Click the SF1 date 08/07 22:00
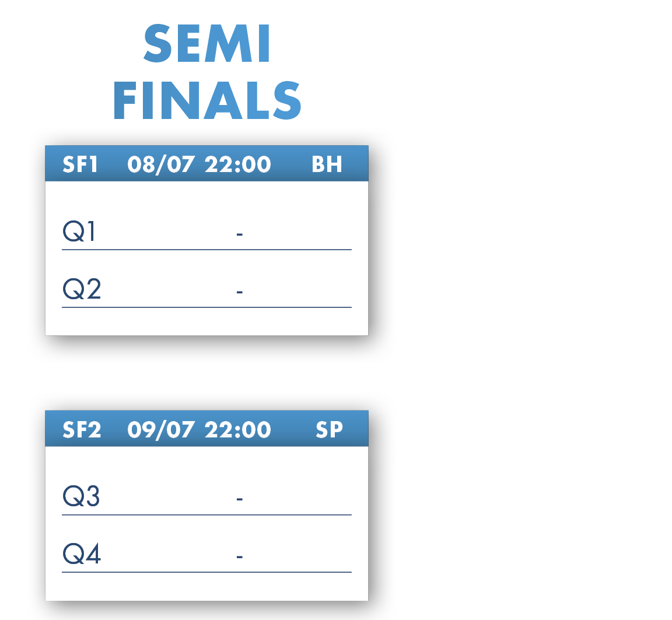 (199, 164)
